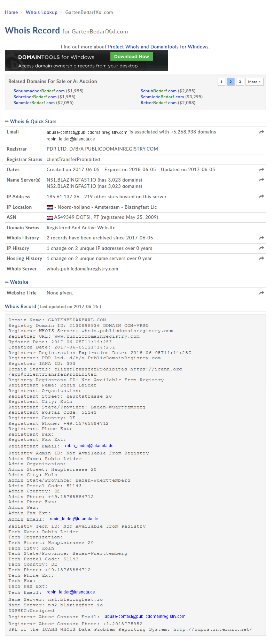Screen dimensions: 273x644
Task: Click the Admin Email robin_leider link
Action: coord(74,519)
